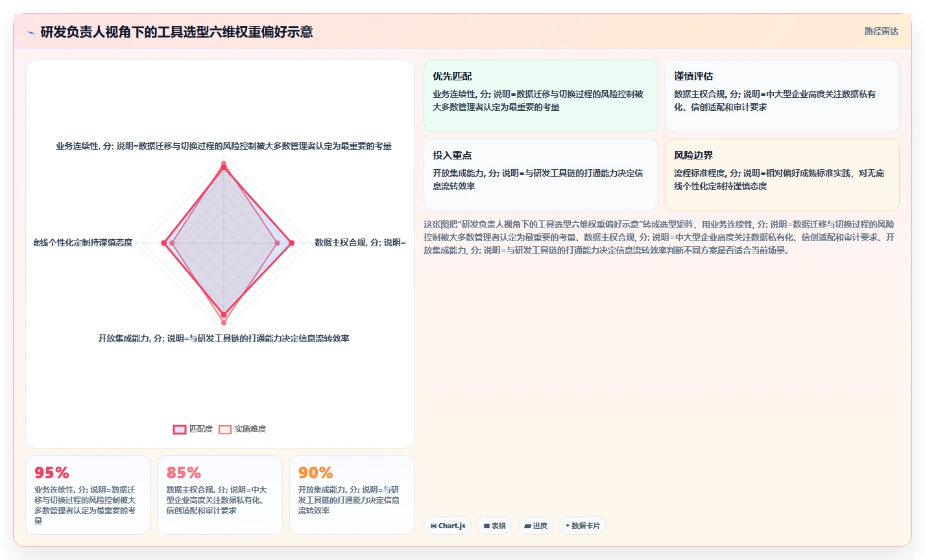
Task: Open the 优先匹配 card
Action: coord(541,96)
